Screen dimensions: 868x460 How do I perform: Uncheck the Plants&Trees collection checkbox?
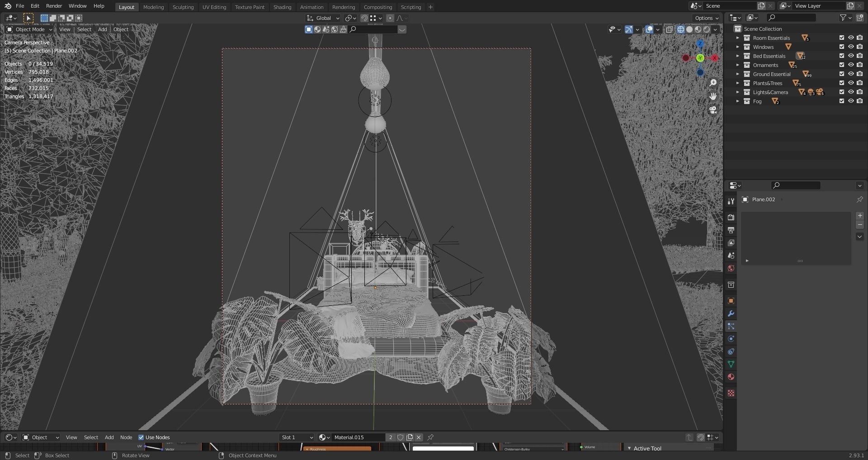pyautogui.click(x=842, y=83)
